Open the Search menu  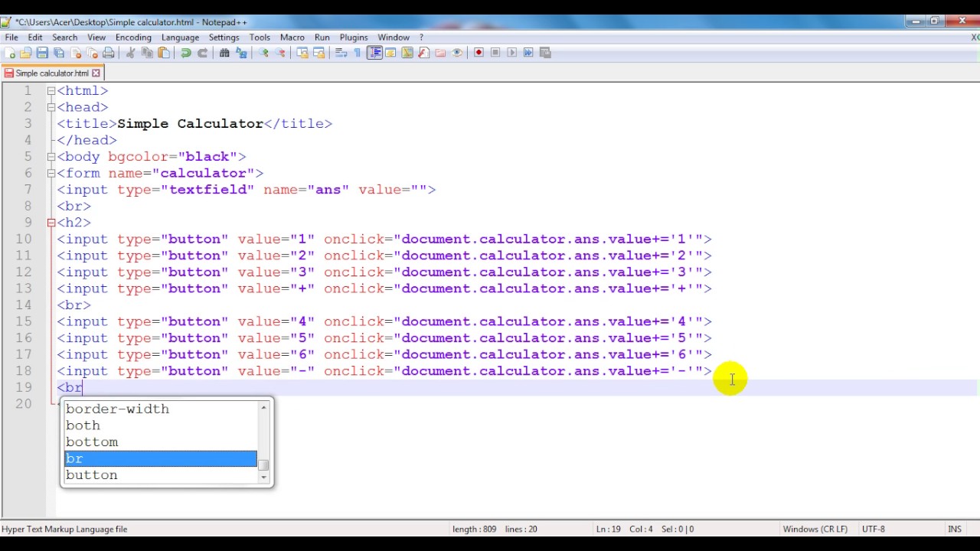pyautogui.click(x=65, y=37)
